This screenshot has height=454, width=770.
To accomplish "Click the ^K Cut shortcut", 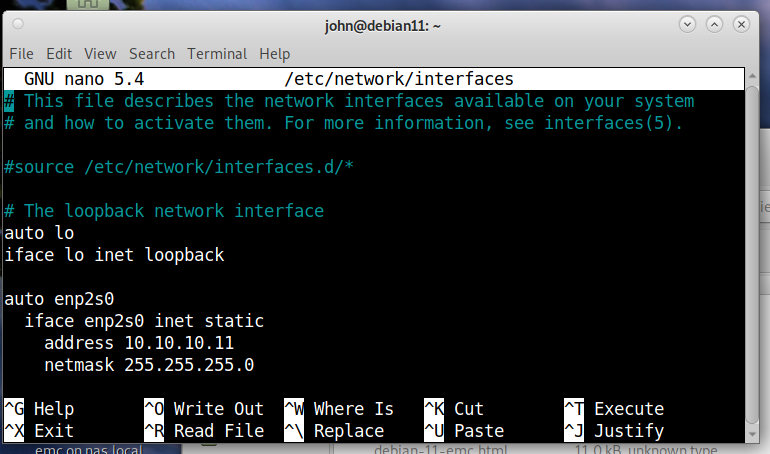I will 454,408.
